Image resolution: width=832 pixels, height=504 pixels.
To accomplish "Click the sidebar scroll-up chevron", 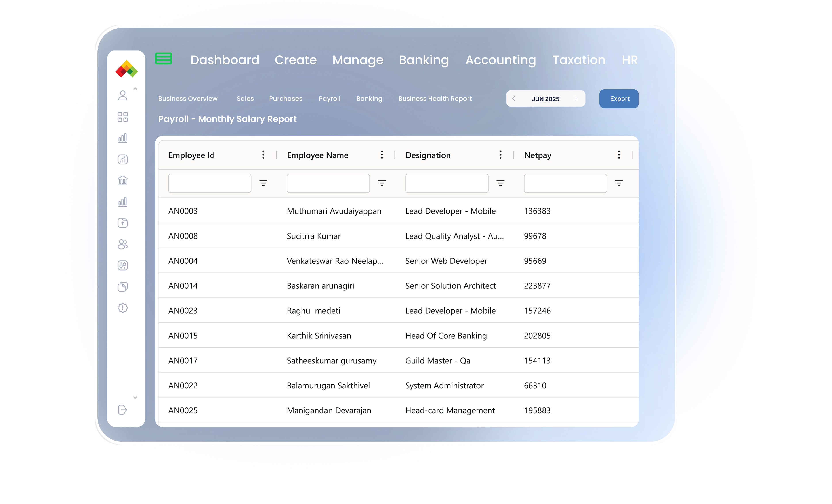I will tap(135, 88).
